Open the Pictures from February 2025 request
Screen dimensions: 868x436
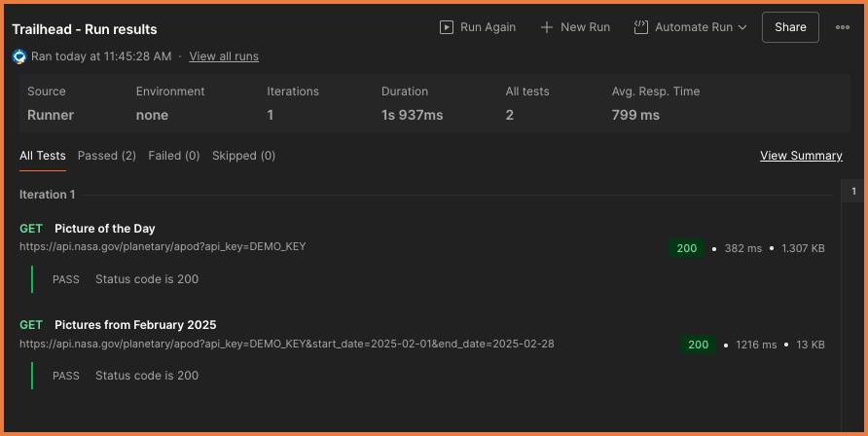[135, 325]
